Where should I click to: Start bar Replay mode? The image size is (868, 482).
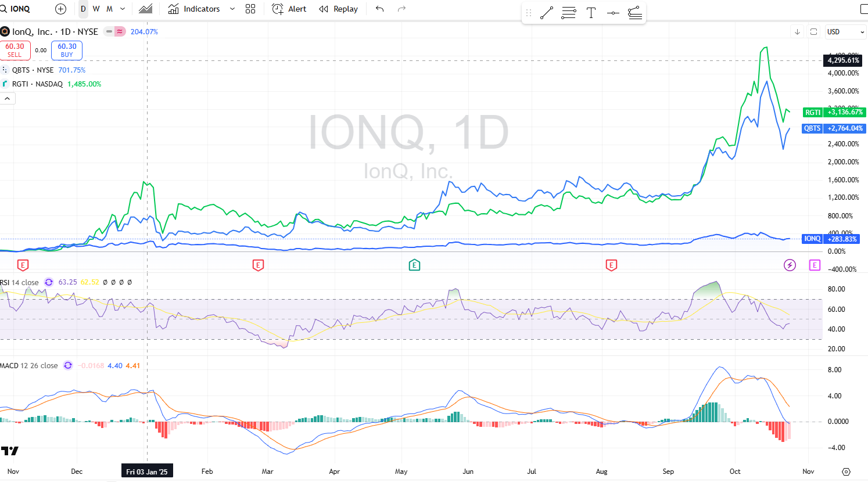[338, 9]
